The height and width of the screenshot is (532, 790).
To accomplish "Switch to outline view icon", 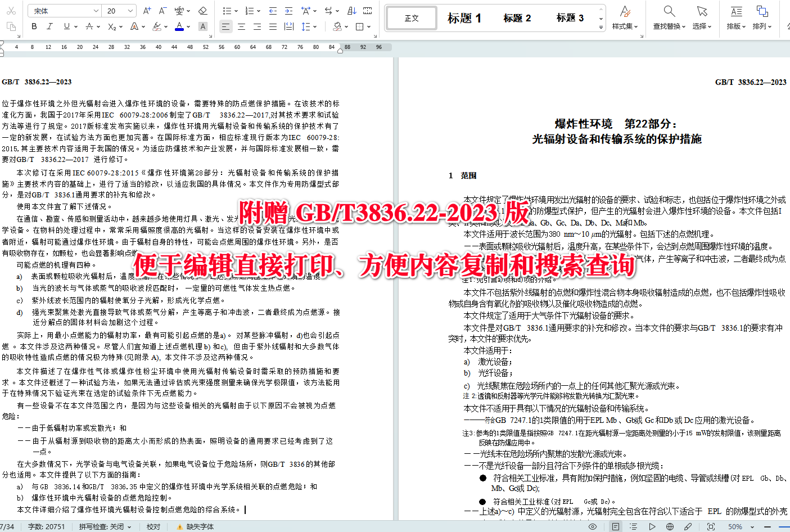I will click(634, 527).
